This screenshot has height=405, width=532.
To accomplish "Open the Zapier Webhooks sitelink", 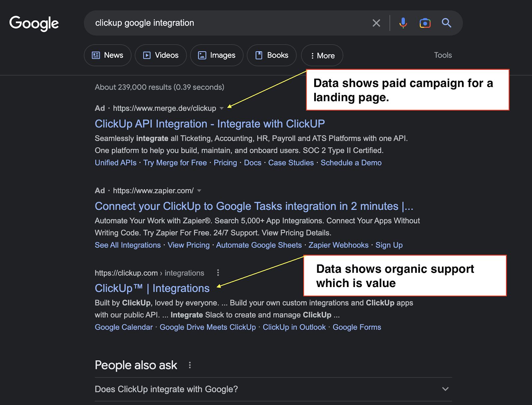I will pyautogui.click(x=338, y=245).
